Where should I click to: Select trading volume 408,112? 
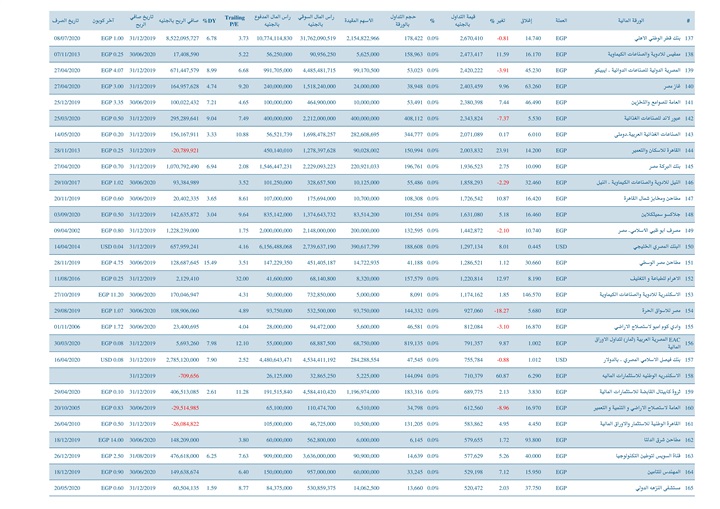click(x=413, y=119)
